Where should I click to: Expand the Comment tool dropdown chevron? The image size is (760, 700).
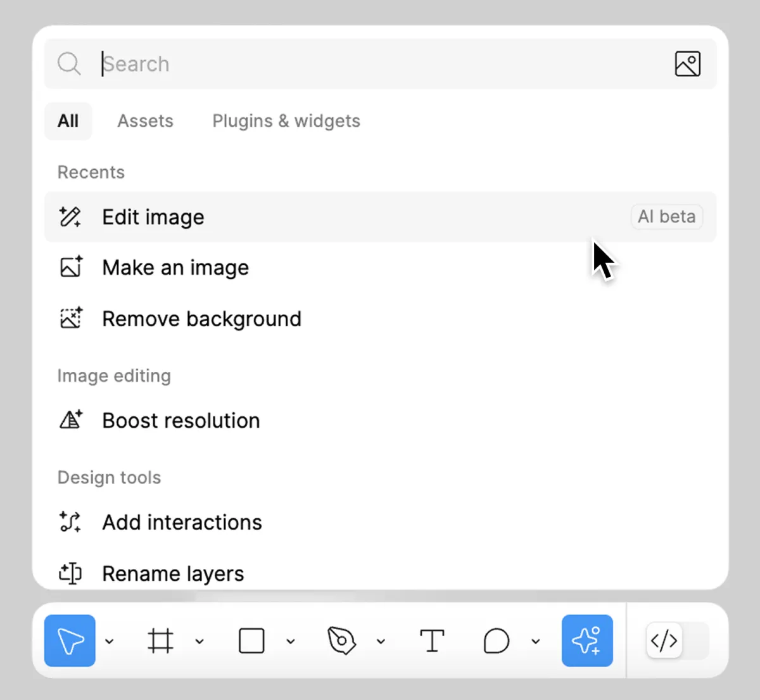pyautogui.click(x=535, y=641)
